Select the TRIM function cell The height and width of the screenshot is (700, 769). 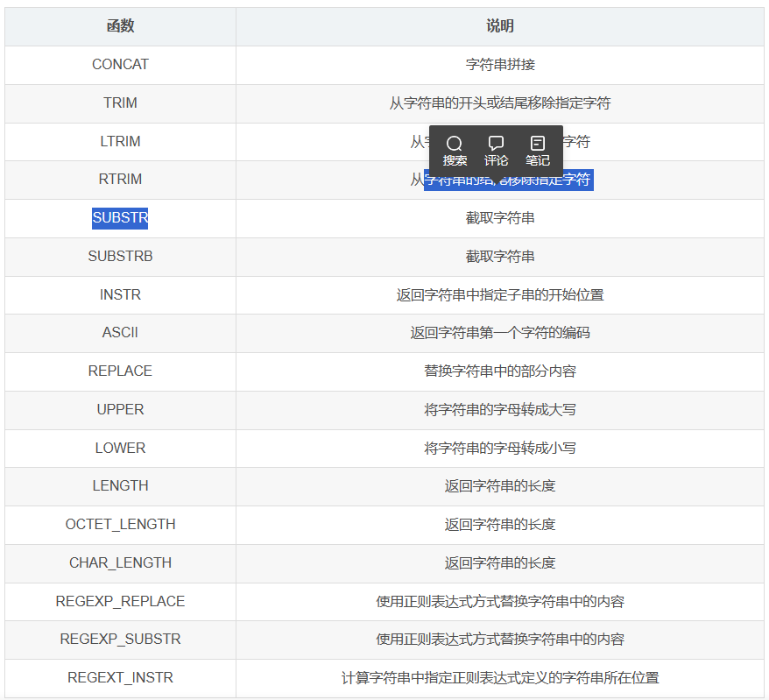pyautogui.click(x=120, y=103)
